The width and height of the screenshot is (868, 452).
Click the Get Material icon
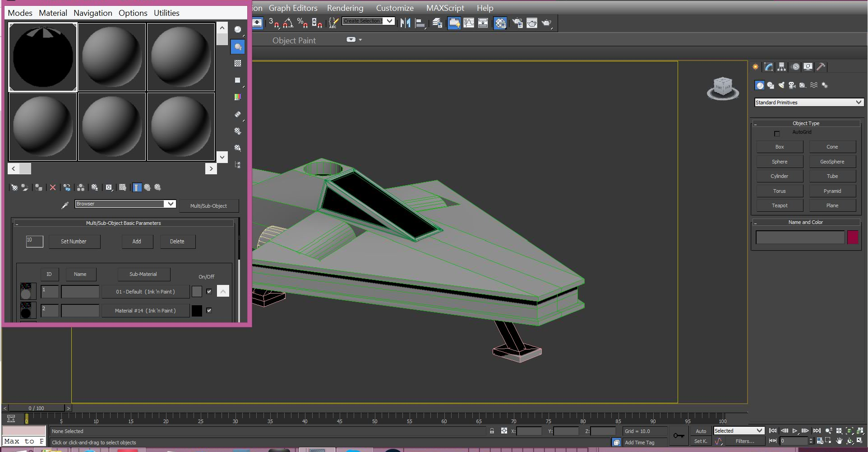(x=14, y=187)
